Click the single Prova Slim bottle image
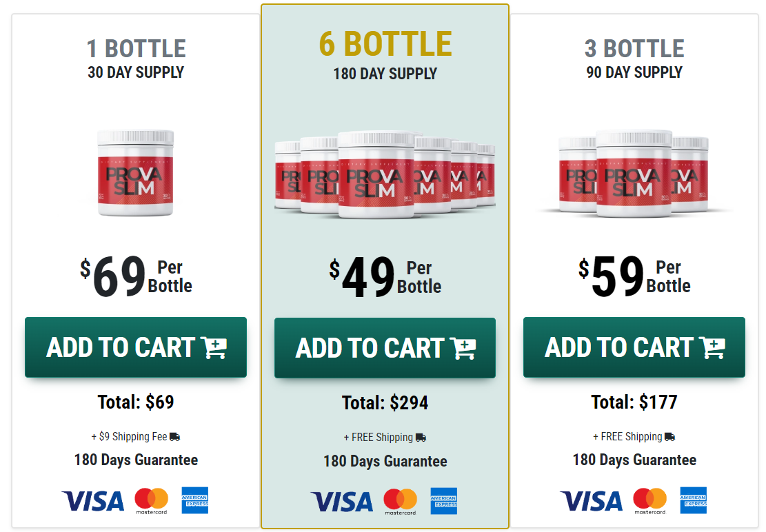Viewport: 766px width, 532px height. point(136,172)
